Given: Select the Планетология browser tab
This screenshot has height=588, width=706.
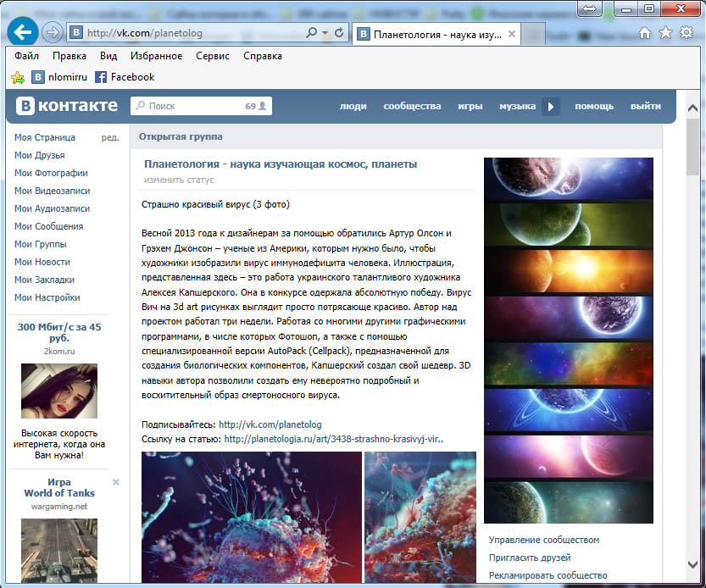Looking at the screenshot, I should tap(436, 34).
